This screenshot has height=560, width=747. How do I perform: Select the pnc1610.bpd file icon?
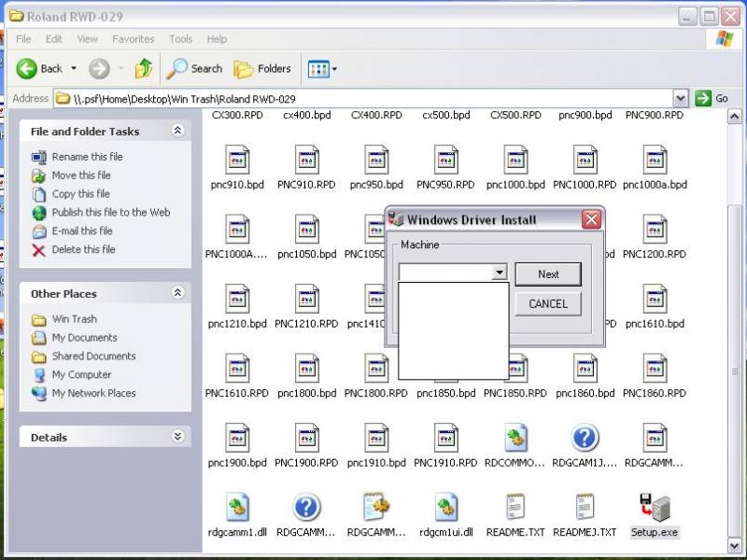[655, 299]
